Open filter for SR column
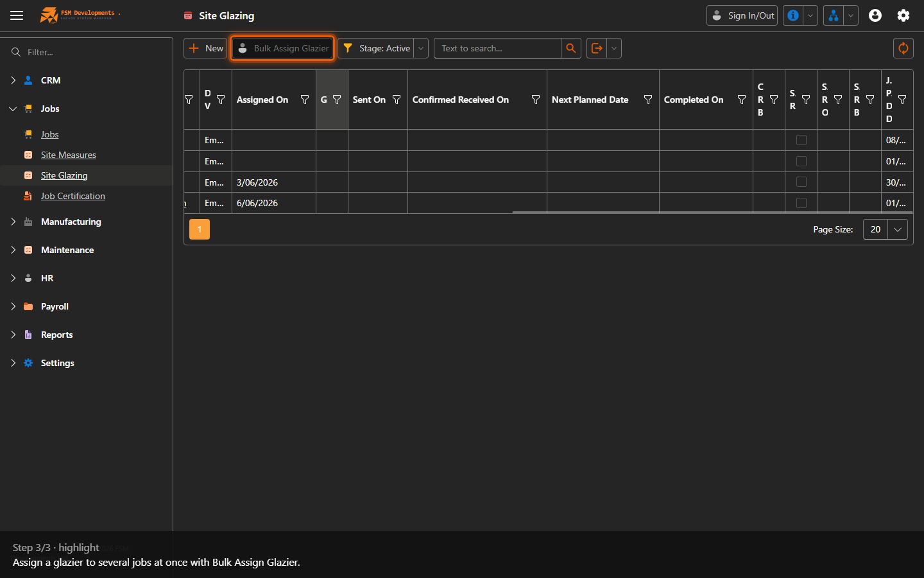924x578 pixels. click(806, 100)
